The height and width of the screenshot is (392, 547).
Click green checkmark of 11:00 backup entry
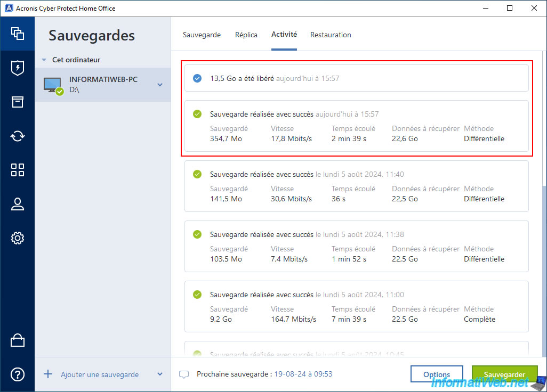point(197,295)
